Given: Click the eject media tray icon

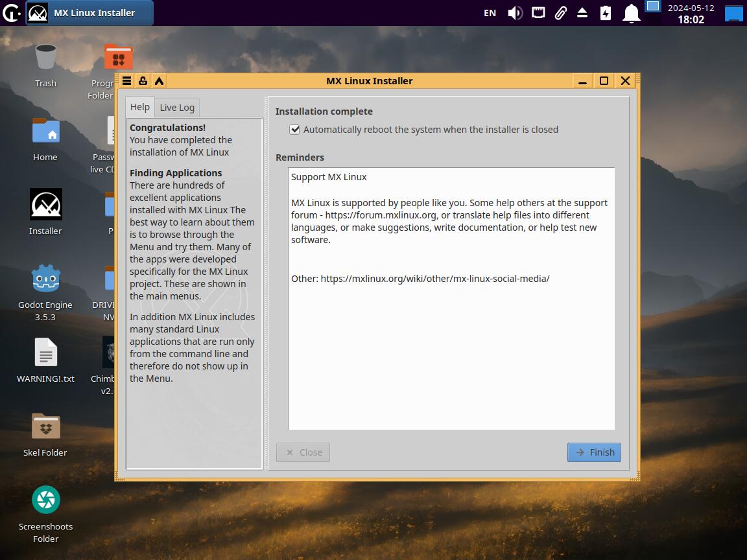Looking at the screenshot, I should click(x=582, y=13).
